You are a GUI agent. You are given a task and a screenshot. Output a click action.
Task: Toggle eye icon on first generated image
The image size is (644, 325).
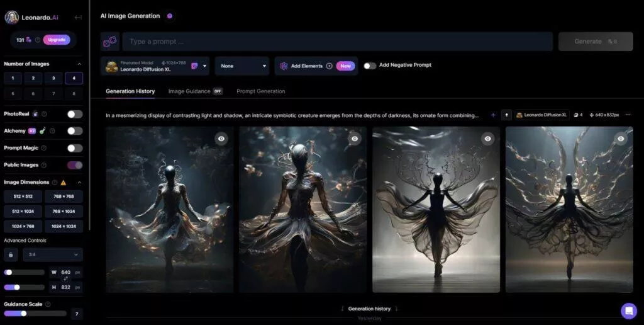click(221, 139)
